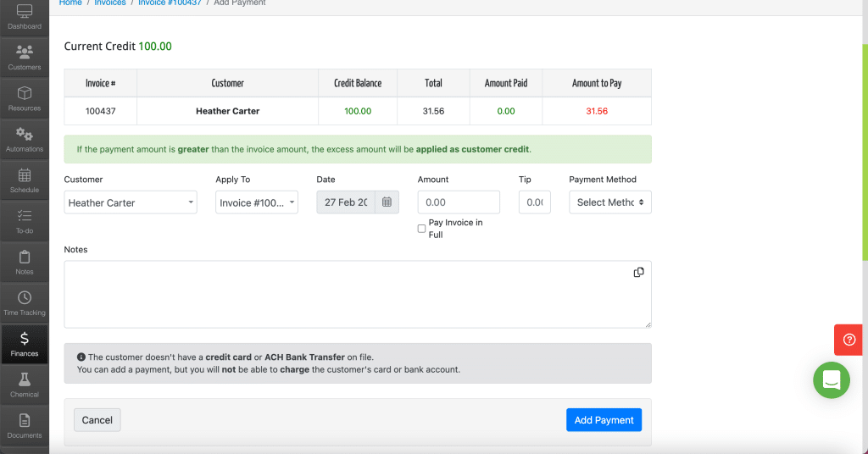The image size is (868, 454).
Task: Open the Select Method payment dropdown
Action: point(610,202)
